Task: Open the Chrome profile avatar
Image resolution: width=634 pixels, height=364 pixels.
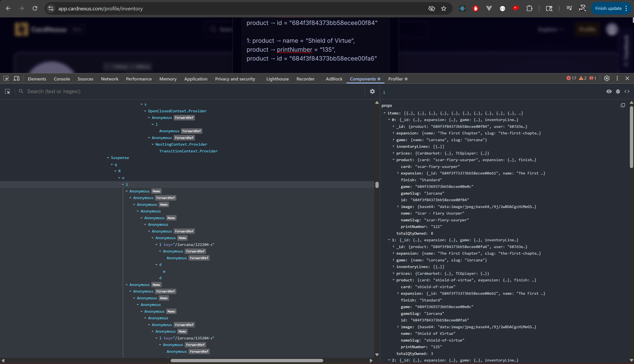Action: point(583,9)
